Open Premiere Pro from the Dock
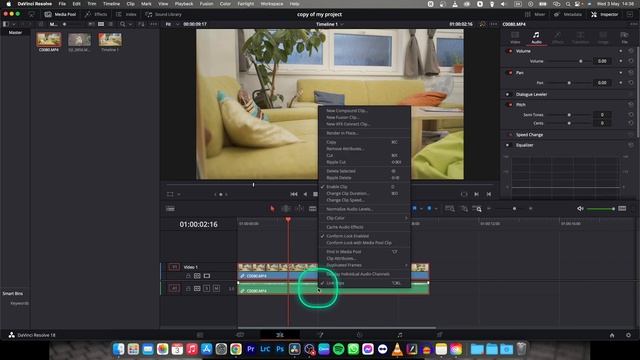This screenshot has height=360, width=640. click(251, 349)
